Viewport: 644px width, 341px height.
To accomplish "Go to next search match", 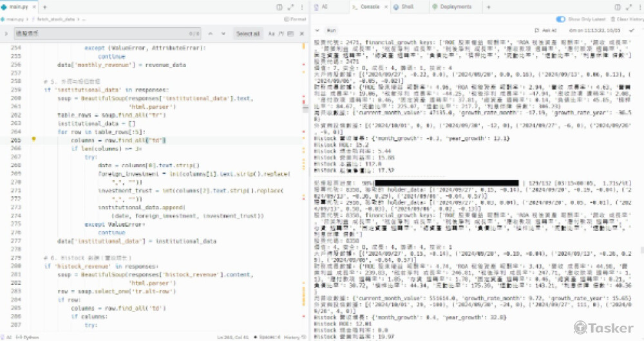I will point(223,33).
